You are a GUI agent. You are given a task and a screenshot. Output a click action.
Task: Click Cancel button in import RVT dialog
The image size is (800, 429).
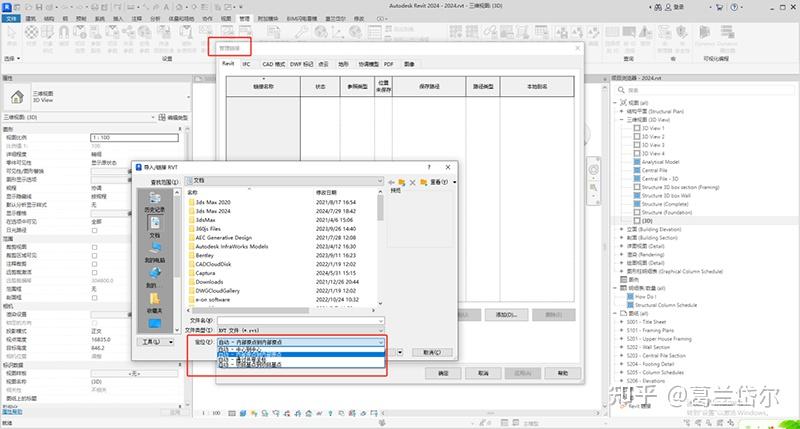point(432,352)
